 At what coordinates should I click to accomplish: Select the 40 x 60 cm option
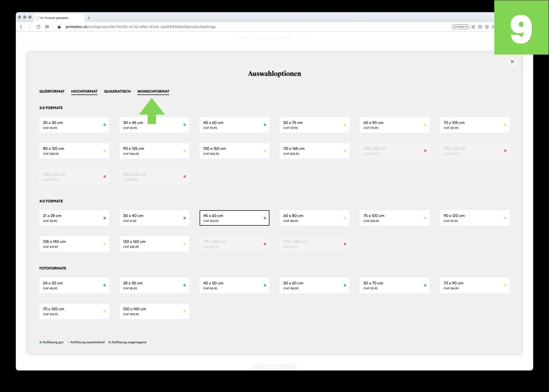click(x=234, y=125)
